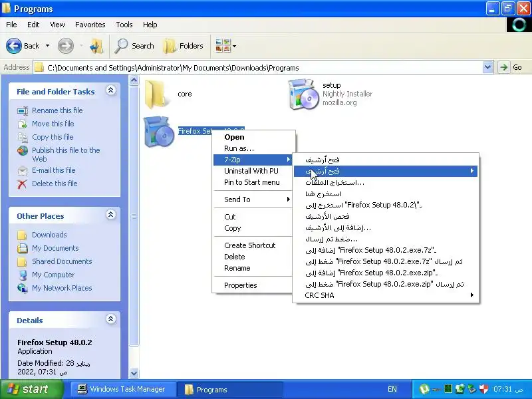
Task: Compress to Firefox Setup 48.0.2.exe.zip and email
Action: (x=386, y=284)
